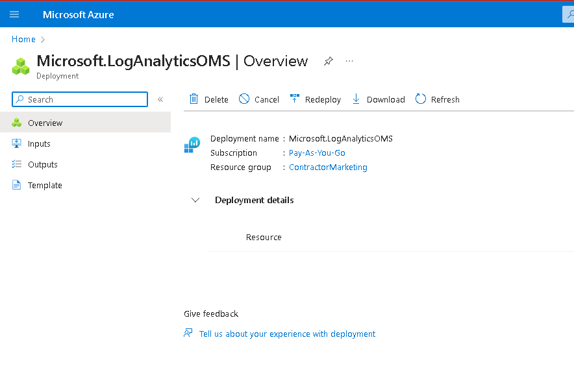Refresh the deployment overview
The image size is (574, 392).
pos(438,99)
